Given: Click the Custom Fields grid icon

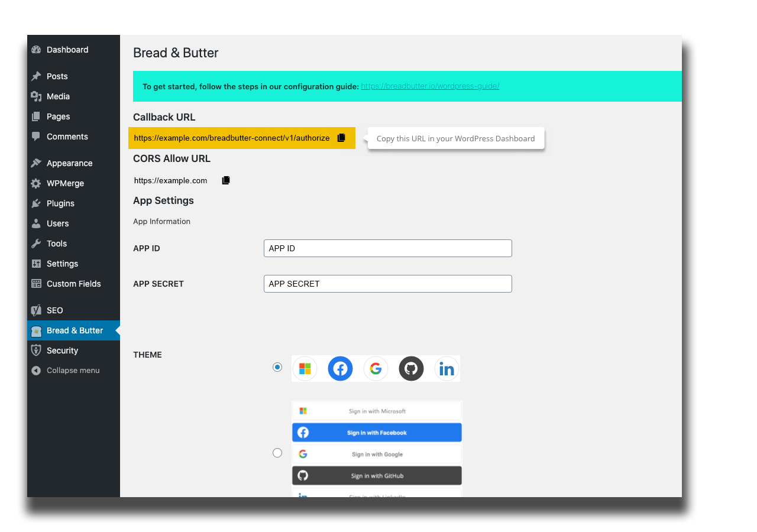Looking at the screenshot, I should (x=36, y=284).
